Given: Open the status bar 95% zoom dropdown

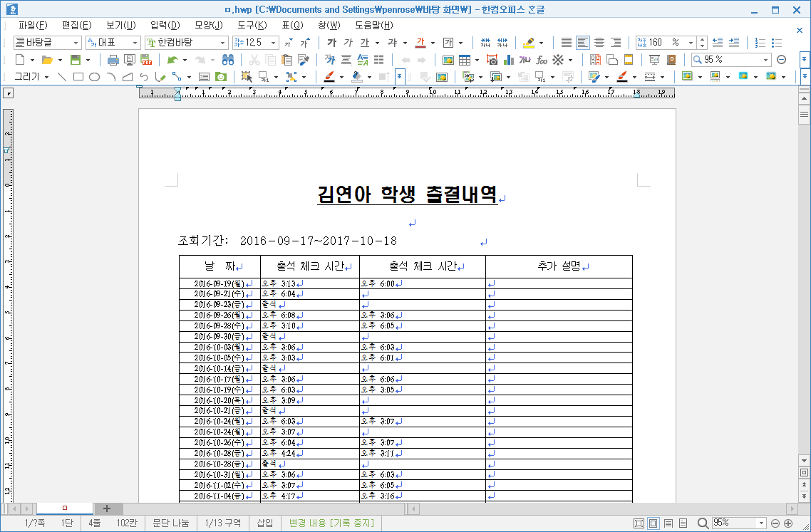Looking at the screenshot, I should (761, 523).
